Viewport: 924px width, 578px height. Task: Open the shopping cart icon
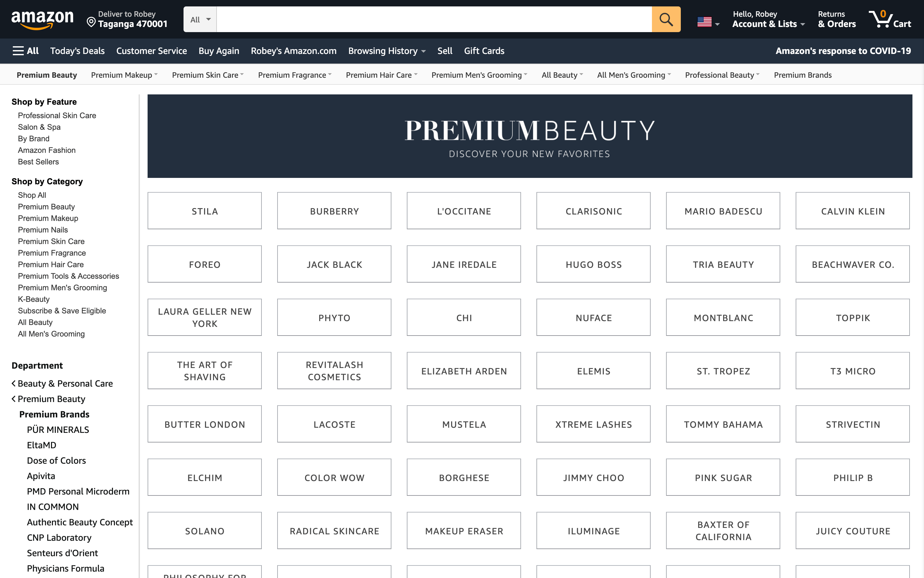point(890,19)
